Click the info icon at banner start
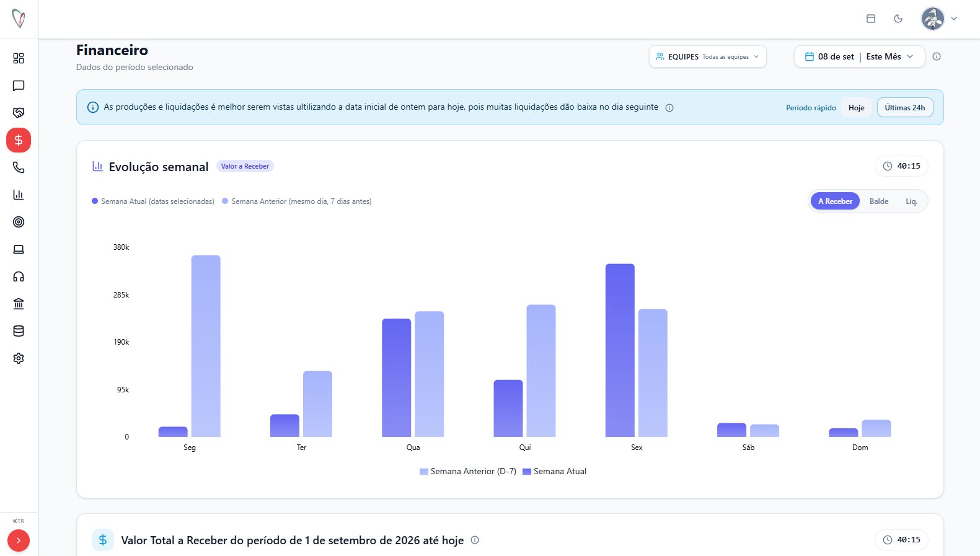 pyautogui.click(x=93, y=107)
